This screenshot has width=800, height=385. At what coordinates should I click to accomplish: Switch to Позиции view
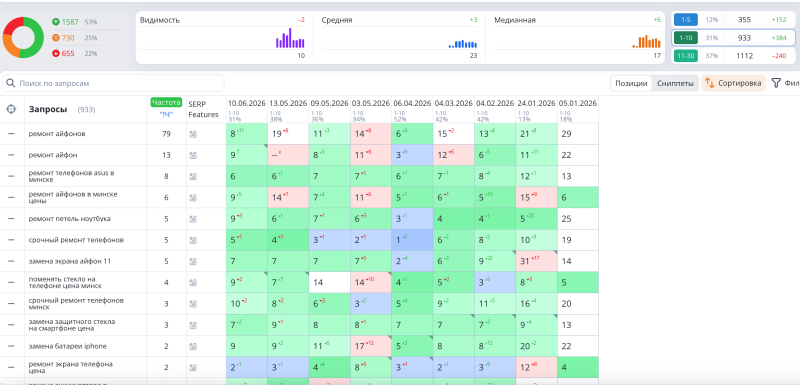point(631,83)
